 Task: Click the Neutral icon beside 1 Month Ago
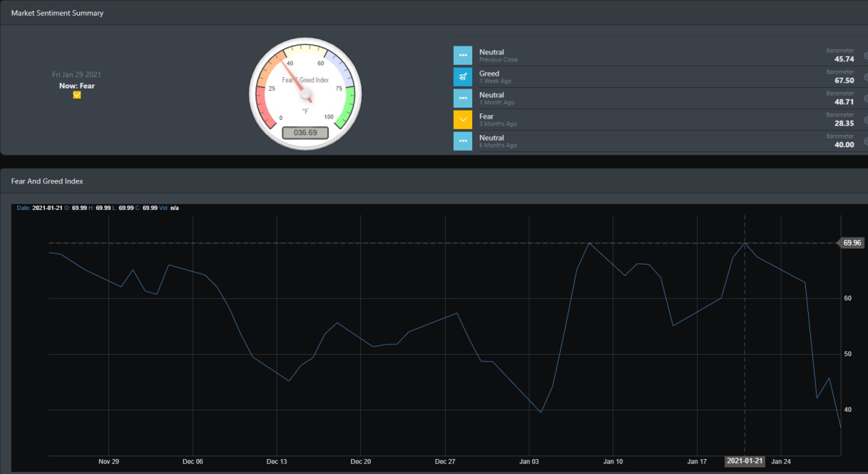pos(463,99)
